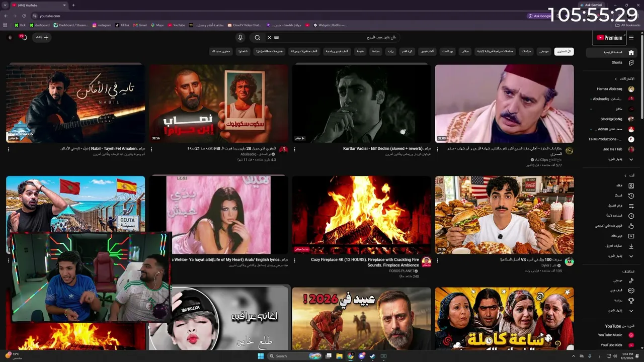Screen dimensions: 644x362
Task: Open the FOBOS PLANET channel avatar
Action: [x=426, y=261]
